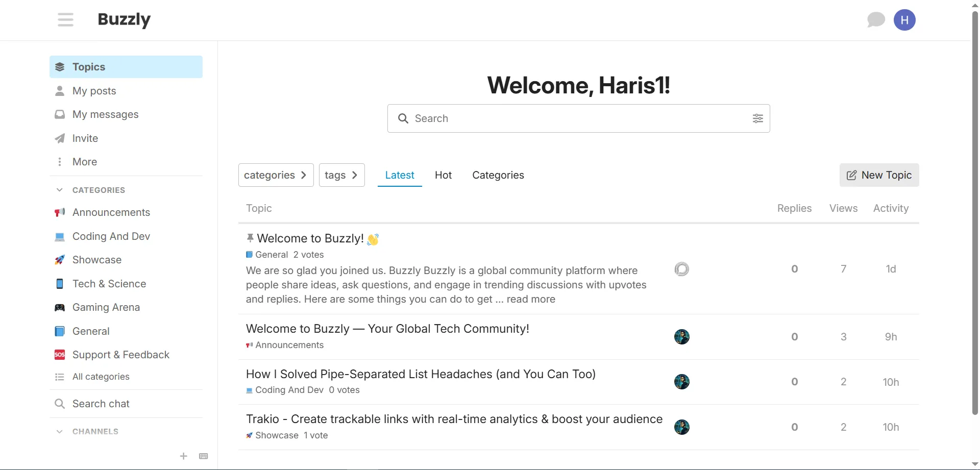Open the tags filter dropdown

click(x=341, y=175)
